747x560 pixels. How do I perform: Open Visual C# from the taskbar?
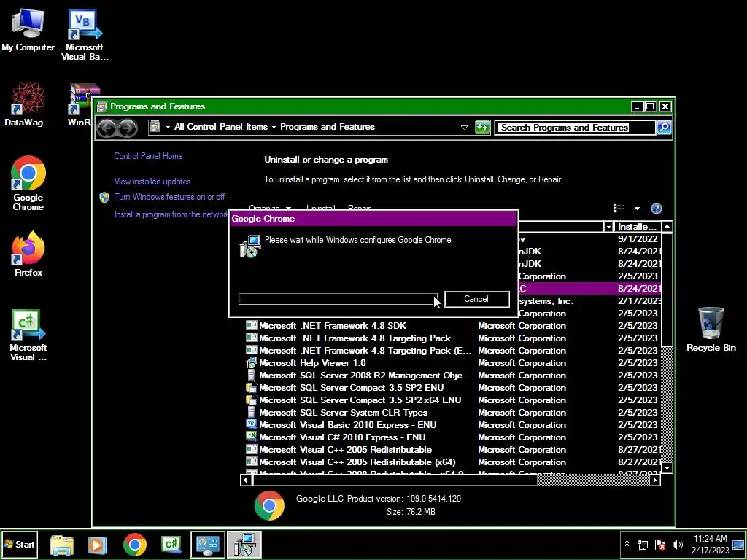pos(171,545)
